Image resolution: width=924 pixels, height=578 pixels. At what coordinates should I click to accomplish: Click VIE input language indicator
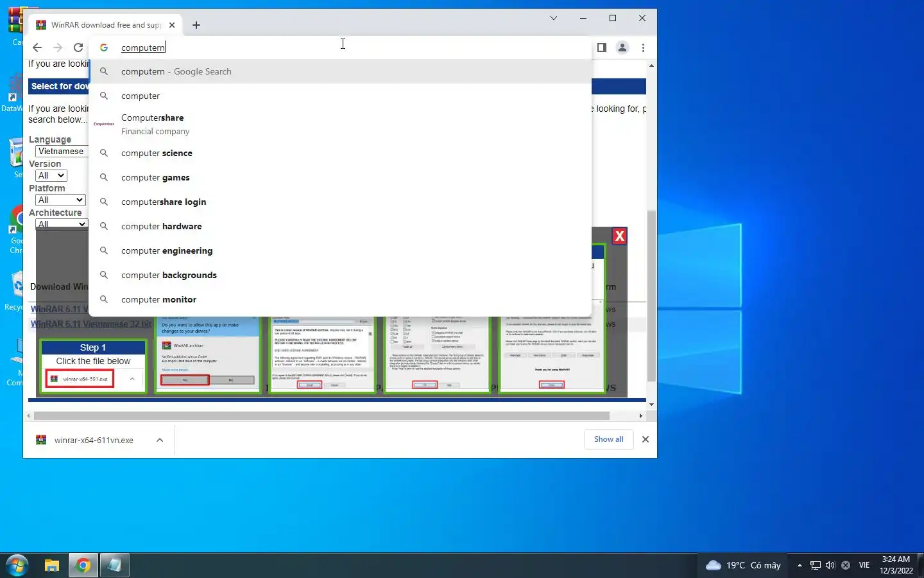click(x=864, y=566)
